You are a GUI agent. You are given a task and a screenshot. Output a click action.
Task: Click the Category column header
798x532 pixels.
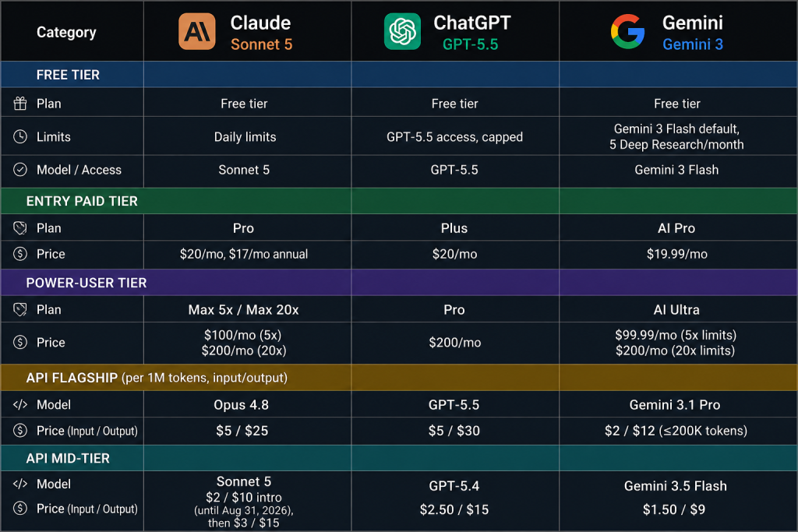point(66,33)
